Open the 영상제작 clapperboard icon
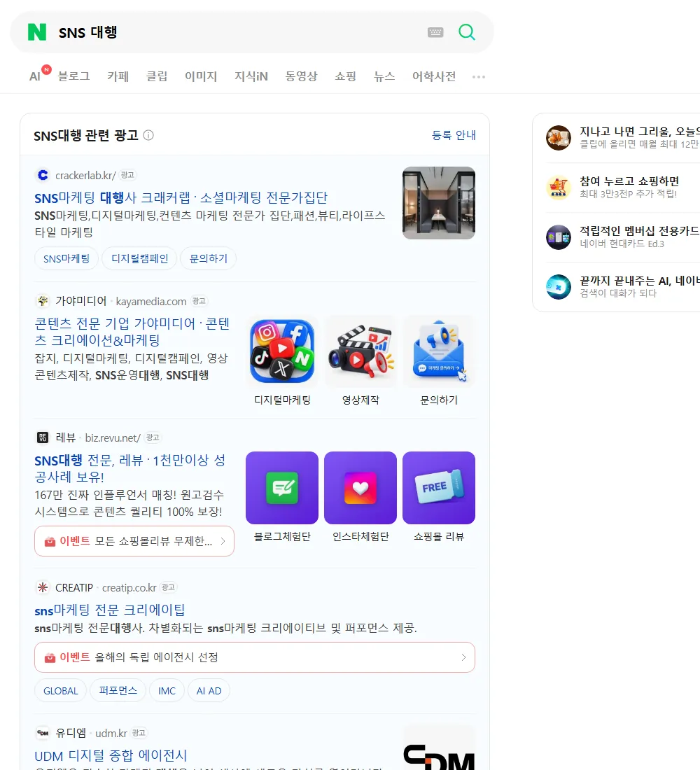The height and width of the screenshot is (770, 700). click(360, 351)
